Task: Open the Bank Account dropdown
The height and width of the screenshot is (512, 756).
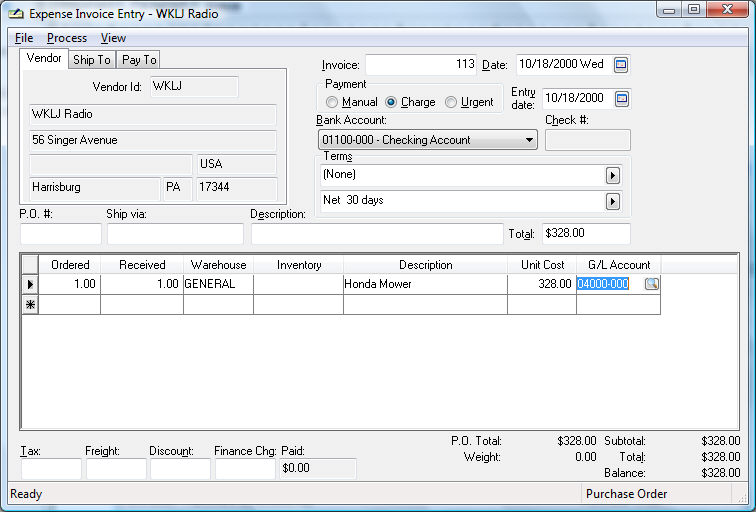Action: 428,140
